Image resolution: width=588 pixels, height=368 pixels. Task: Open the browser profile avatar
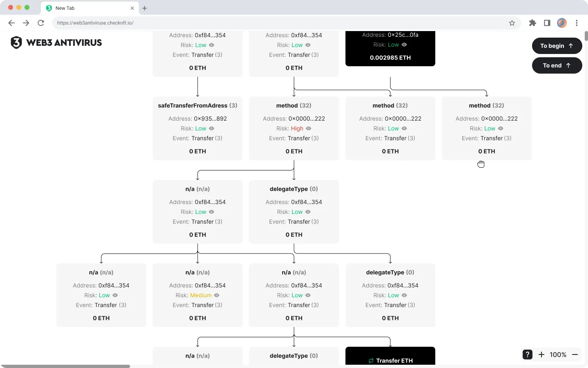coord(562,23)
